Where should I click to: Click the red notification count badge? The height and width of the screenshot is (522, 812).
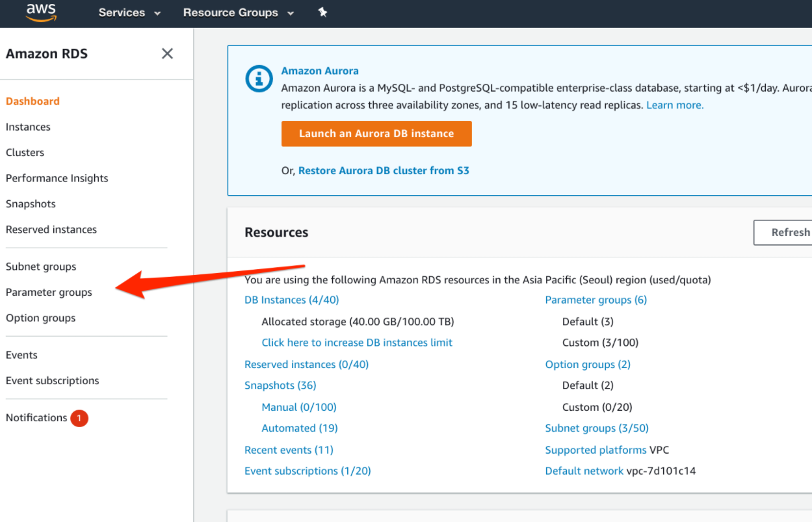click(79, 419)
